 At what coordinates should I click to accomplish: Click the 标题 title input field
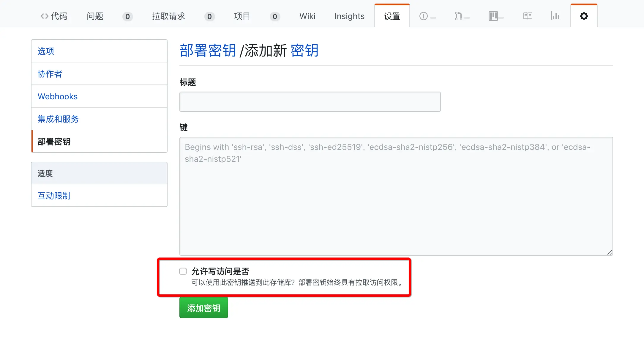[310, 102]
